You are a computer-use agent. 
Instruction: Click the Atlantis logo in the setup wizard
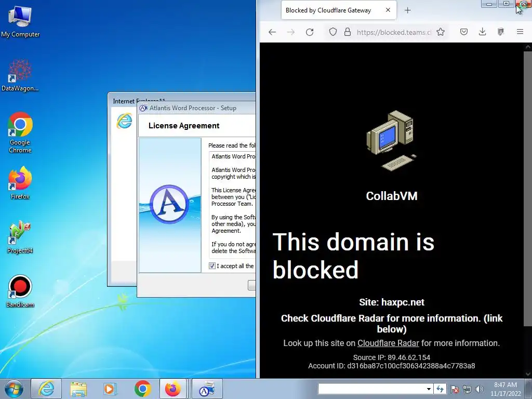(x=169, y=204)
